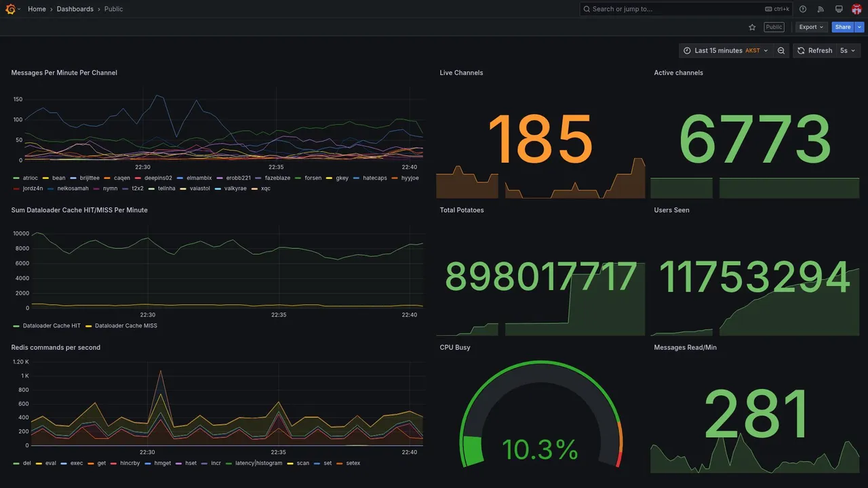Open the Export dropdown
Viewport: 868px width, 488px height.
tap(811, 27)
